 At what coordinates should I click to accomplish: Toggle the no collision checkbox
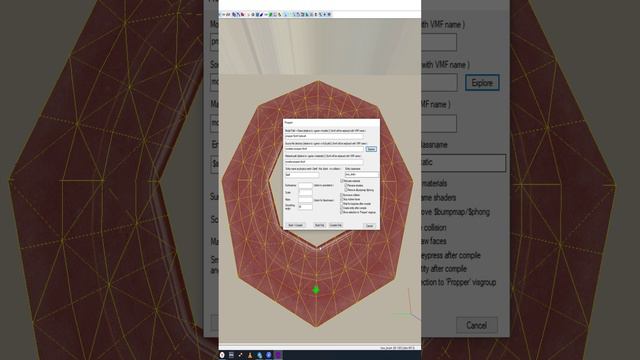(x=341, y=195)
